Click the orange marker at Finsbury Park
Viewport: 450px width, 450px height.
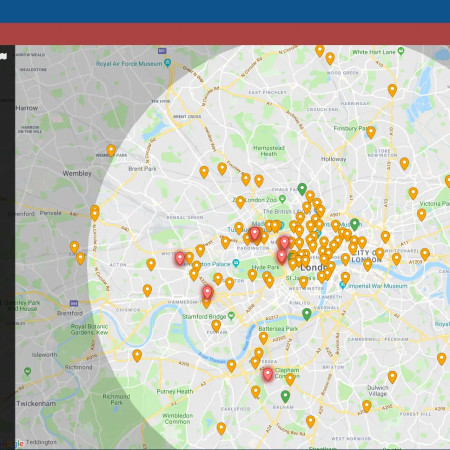coord(371,132)
